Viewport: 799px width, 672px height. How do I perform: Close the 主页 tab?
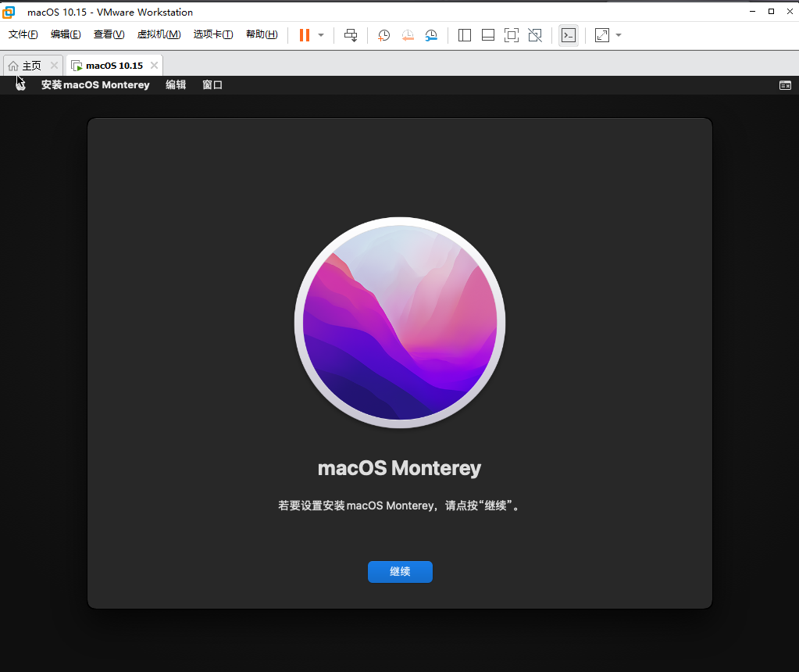click(54, 66)
